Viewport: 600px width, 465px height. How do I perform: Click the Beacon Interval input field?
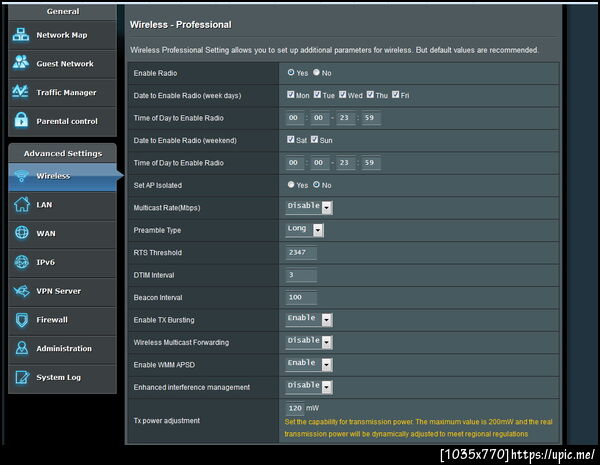pos(301,297)
